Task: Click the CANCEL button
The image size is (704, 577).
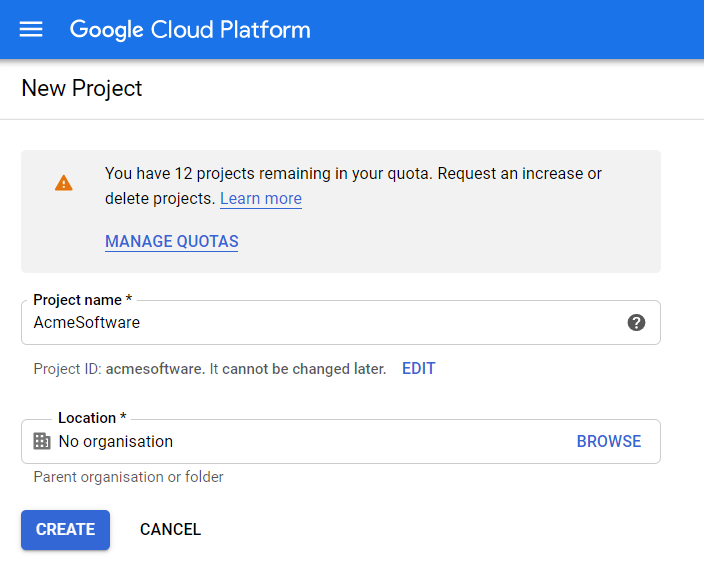Action: (171, 529)
